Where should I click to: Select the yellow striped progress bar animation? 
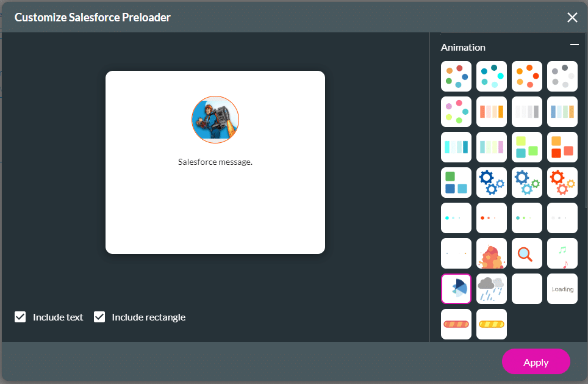(492, 324)
